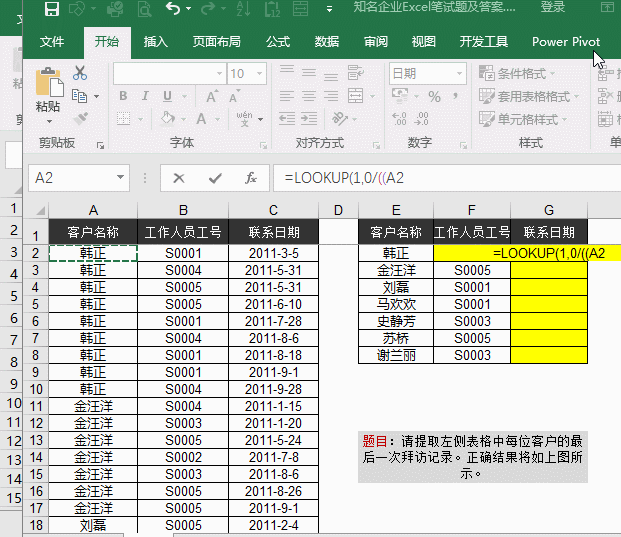Open the 数据 ribbon tab
This screenshot has height=537, width=621.
tap(326, 42)
